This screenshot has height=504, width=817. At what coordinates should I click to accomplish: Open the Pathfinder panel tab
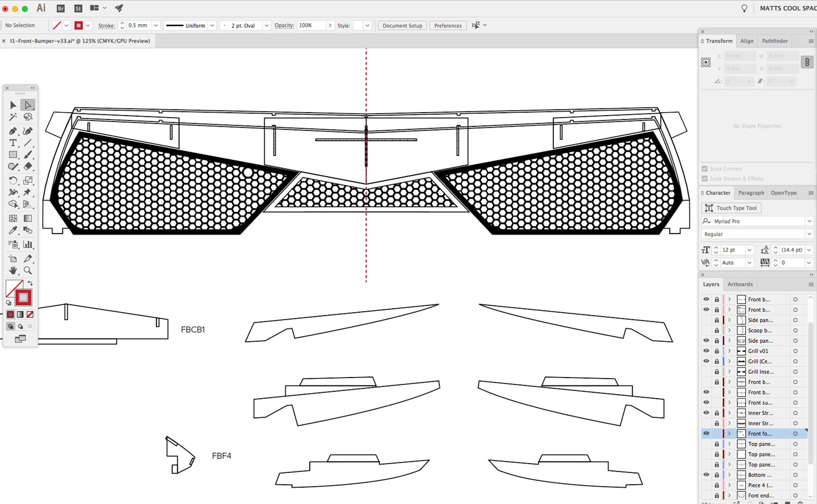[775, 41]
